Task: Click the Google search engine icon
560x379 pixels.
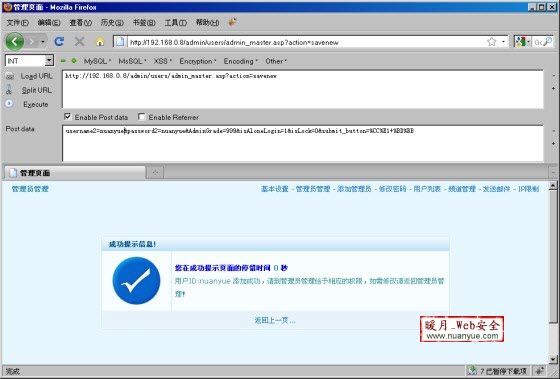Action: coord(520,42)
